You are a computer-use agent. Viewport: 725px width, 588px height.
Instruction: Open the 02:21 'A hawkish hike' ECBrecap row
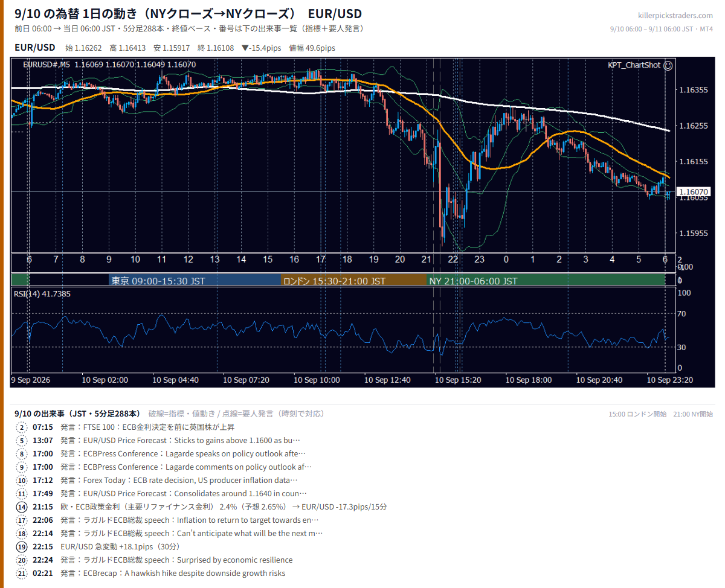tap(150, 574)
